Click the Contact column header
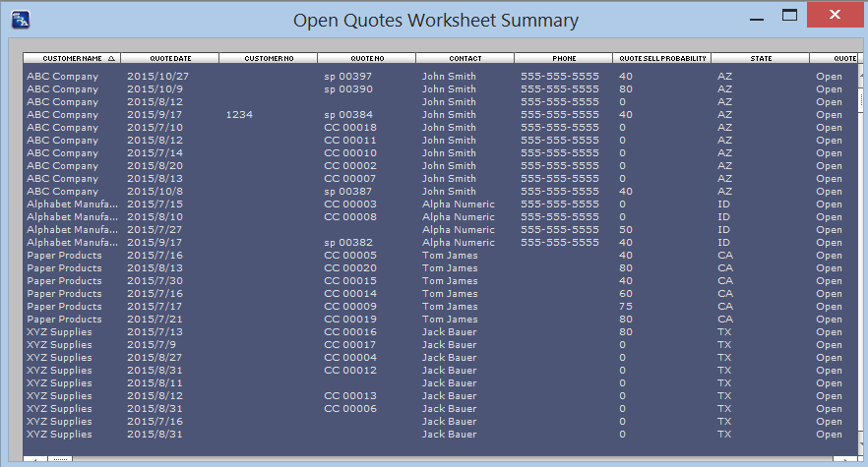Screen dimensions: 868x467 465,59
